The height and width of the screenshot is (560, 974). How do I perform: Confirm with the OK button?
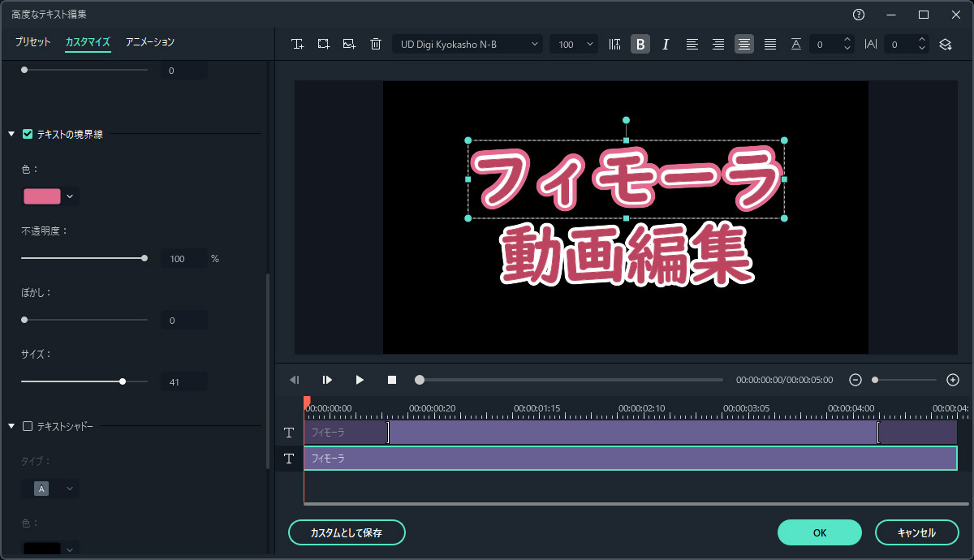coord(820,533)
